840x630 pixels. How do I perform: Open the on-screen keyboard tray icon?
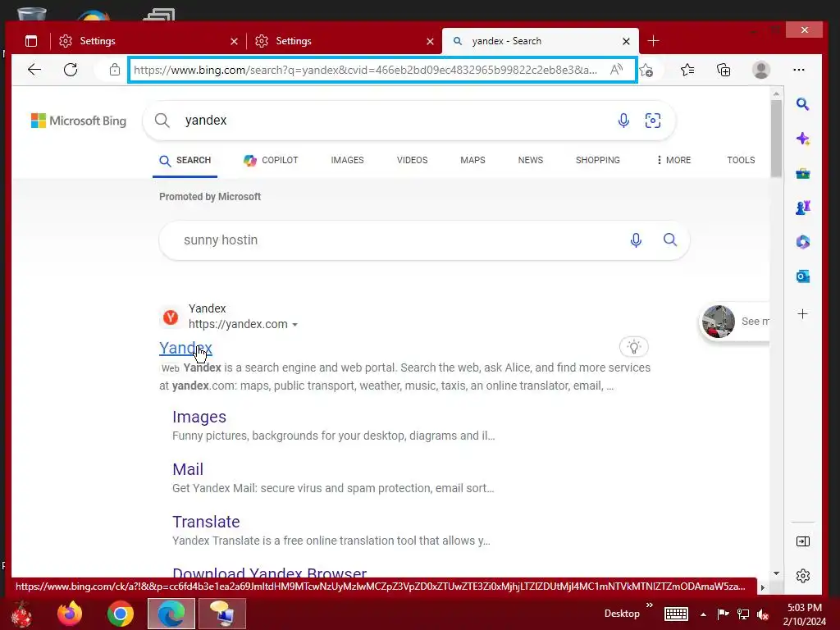[x=676, y=614]
